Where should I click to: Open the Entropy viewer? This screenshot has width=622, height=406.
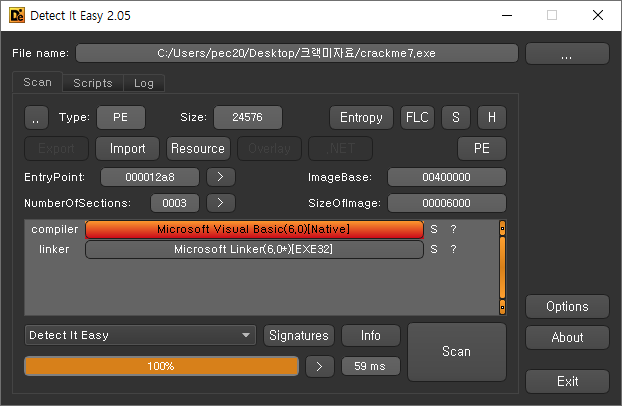[x=361, y=117]
